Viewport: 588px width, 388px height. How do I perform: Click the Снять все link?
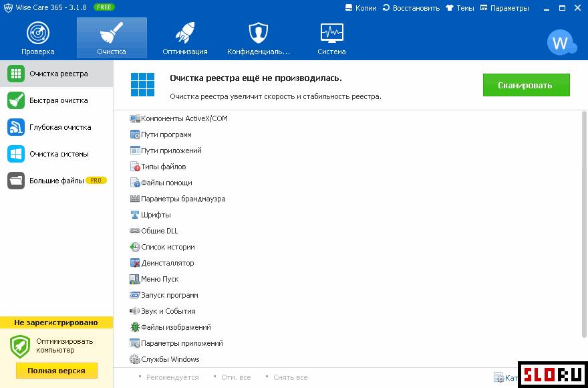point(290,377)
